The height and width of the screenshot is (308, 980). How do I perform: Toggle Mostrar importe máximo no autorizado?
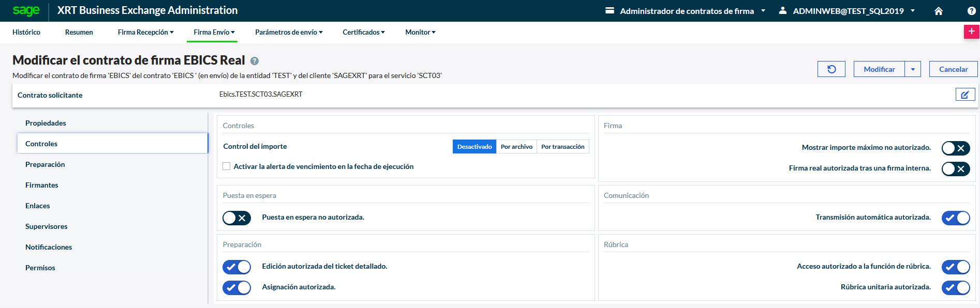[x=955, y=148]
